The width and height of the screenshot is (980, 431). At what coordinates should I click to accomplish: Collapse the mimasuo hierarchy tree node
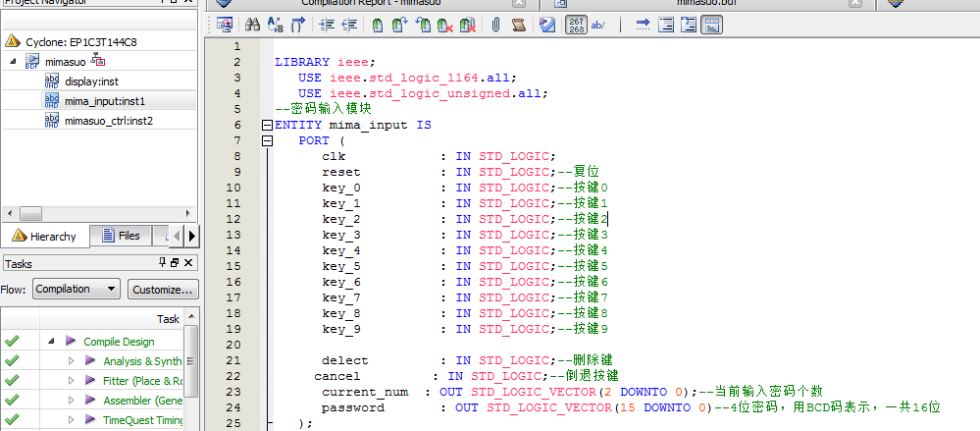coord(14,61)
